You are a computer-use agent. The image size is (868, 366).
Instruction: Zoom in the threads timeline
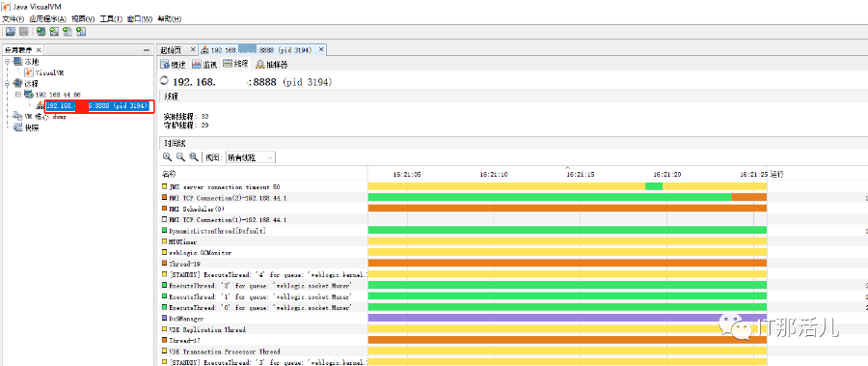click(x=167, y=157)
